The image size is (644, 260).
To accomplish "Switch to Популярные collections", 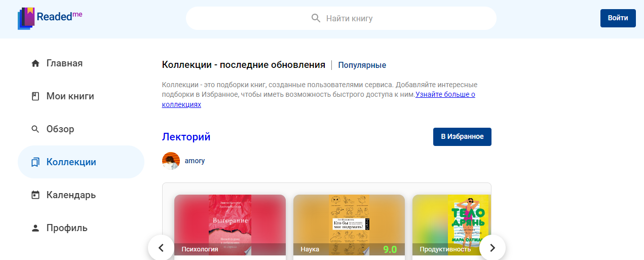I will pos(362,65).
